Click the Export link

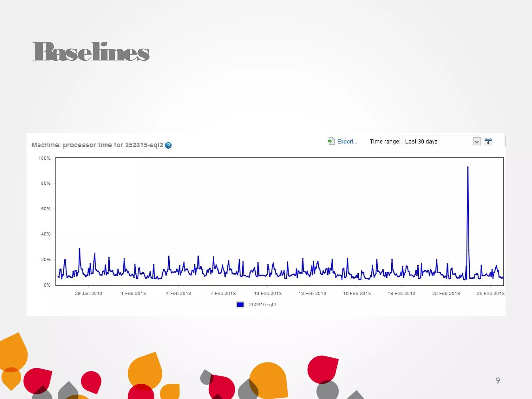coord(347,142)
